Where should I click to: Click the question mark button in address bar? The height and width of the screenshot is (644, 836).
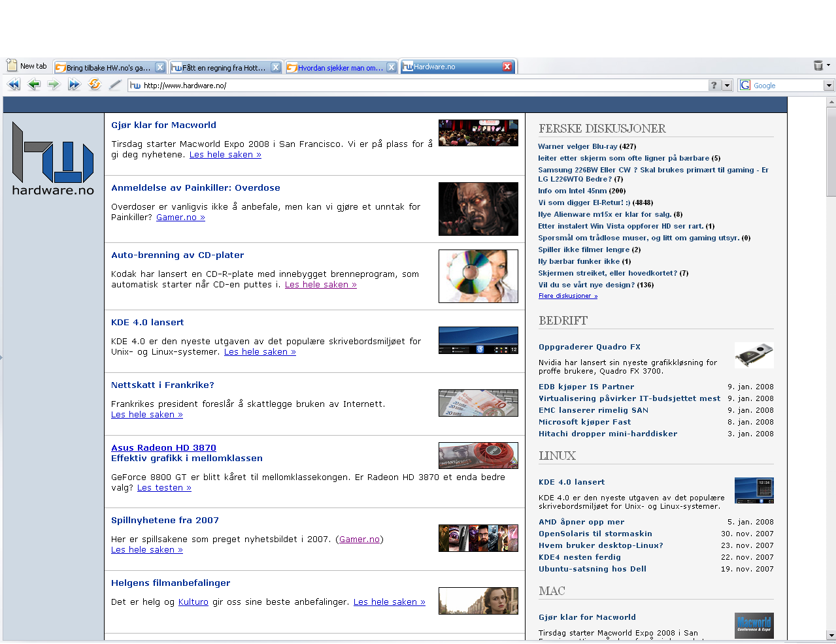[x=714, y=85]
